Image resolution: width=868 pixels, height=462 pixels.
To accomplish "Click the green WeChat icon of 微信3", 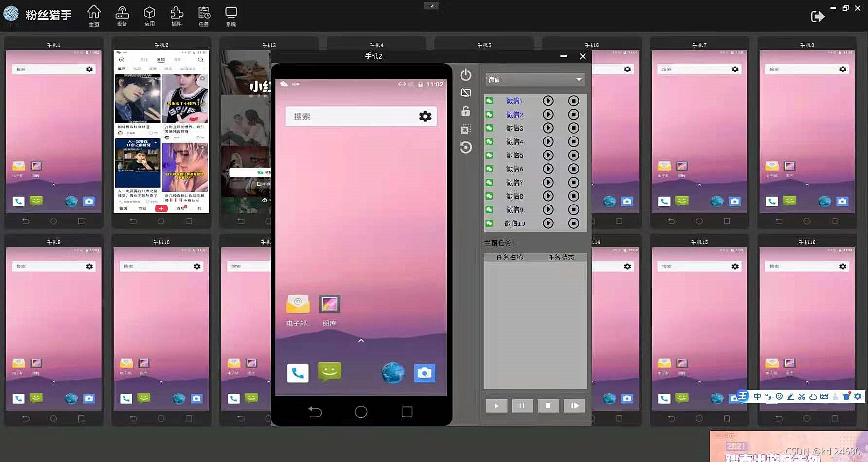I will [x=489, y=128].
